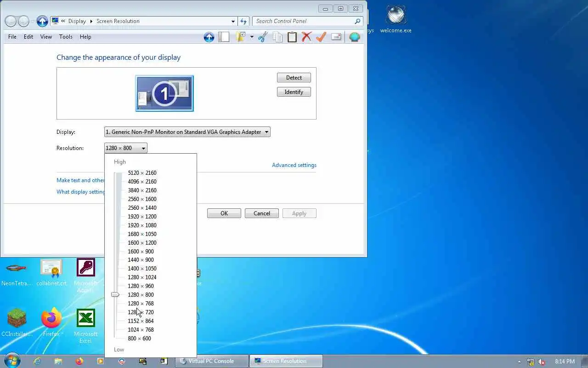Click the blue Up arrow toolbar icon

pyautogui.click(x=209, y=37)
